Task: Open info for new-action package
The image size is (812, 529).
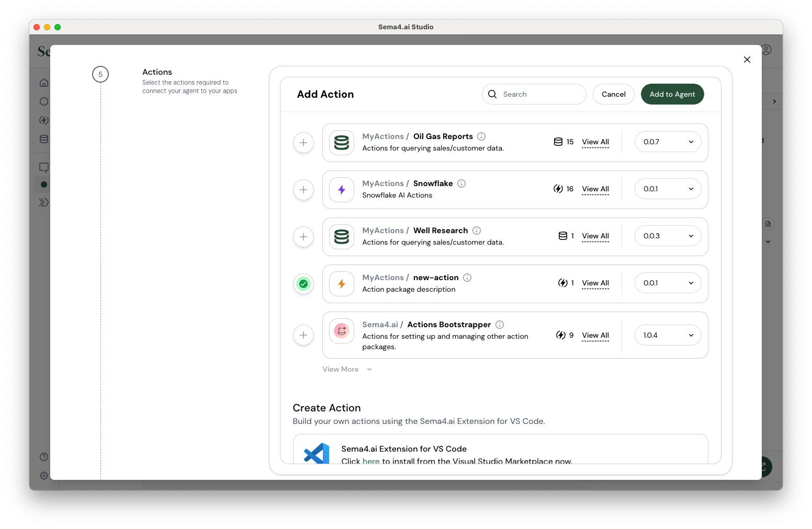Action: pyautogui.click(x=467, y=278)
